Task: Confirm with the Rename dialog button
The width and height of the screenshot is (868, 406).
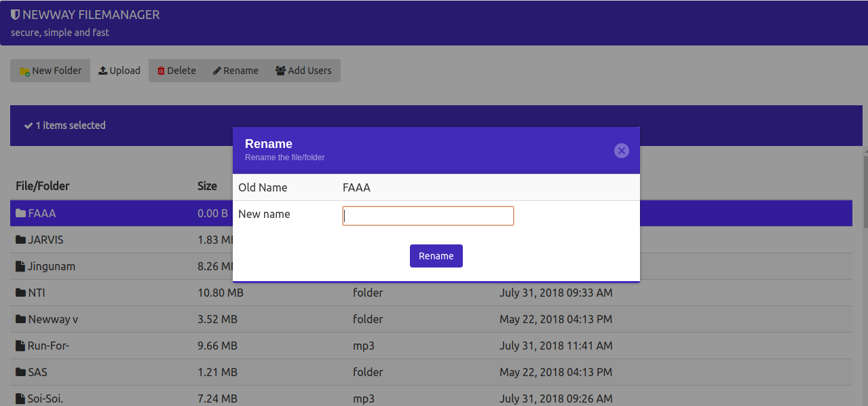Action: (x=436, y=256)
